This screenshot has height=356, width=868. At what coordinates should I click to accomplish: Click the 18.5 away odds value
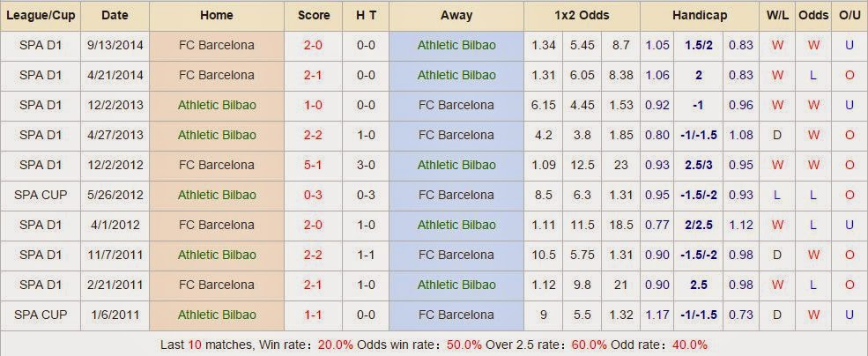tap(620, 225)
